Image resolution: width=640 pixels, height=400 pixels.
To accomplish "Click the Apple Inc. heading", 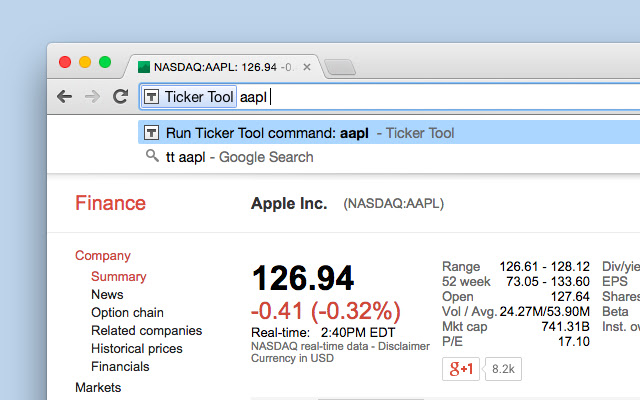I will pos(289,203).
